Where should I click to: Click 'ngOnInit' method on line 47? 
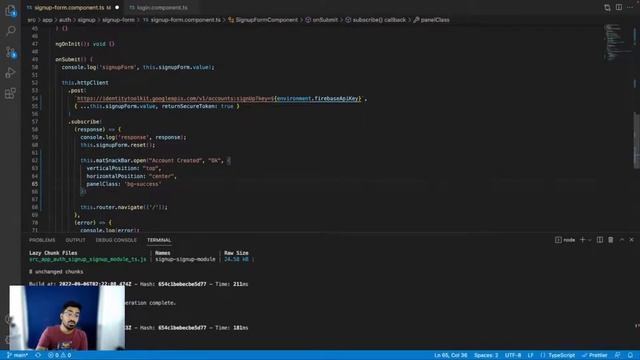(68, 44)
